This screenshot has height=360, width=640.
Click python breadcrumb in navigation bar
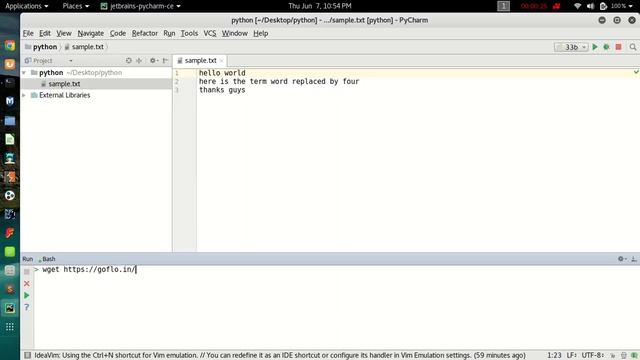pyautogui.click(x=41, y=47)
